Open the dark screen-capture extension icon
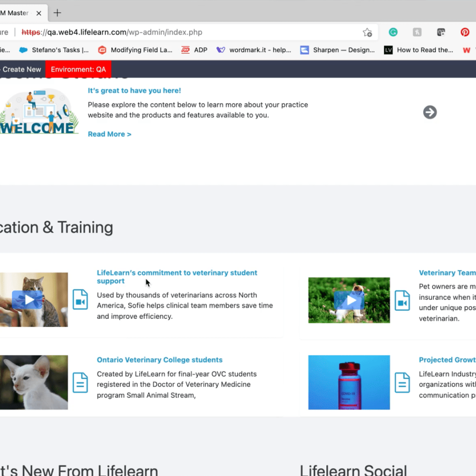 tap(441, 32)
